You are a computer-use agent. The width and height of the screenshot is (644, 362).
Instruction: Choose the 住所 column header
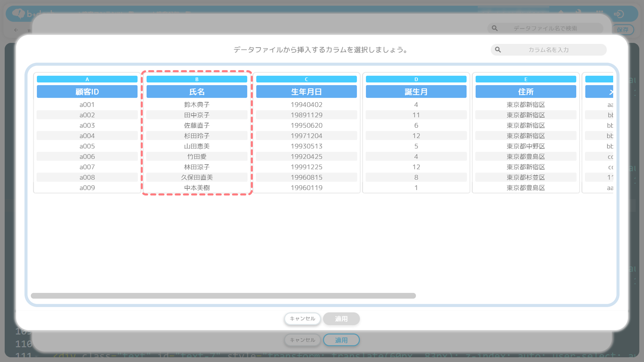tap(526, 92)
